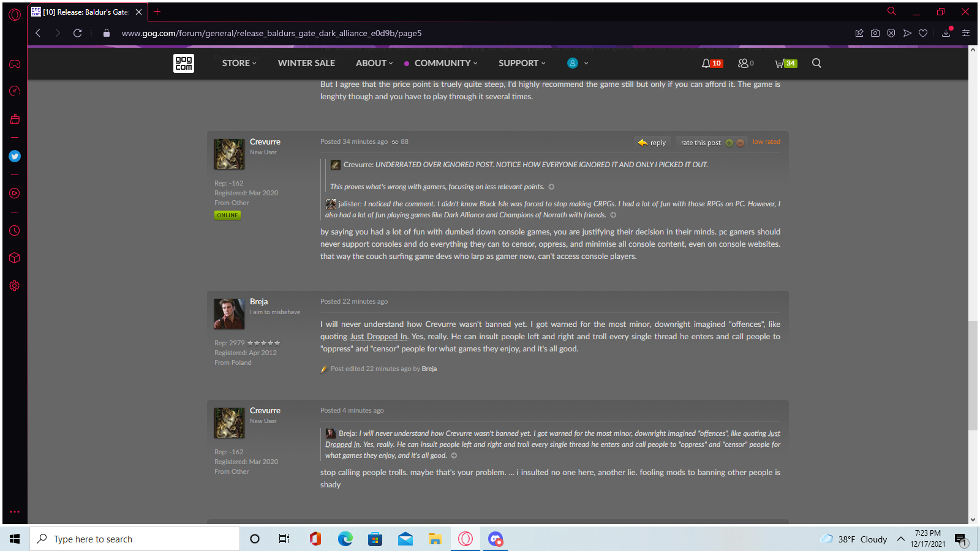The height and width of the screenshot is (551, 980).
Task: Click Breja link in 'Post edited' line
Action: pyautogui.click(x=429, y=369)
